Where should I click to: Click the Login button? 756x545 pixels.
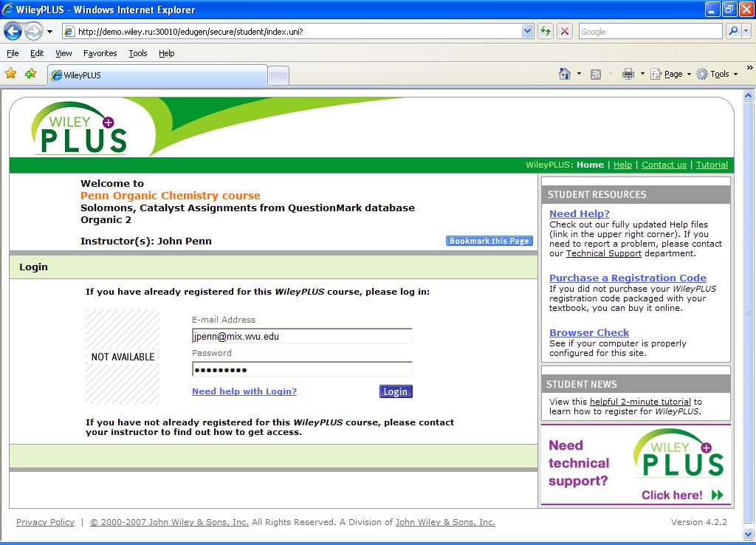(396, 391)
